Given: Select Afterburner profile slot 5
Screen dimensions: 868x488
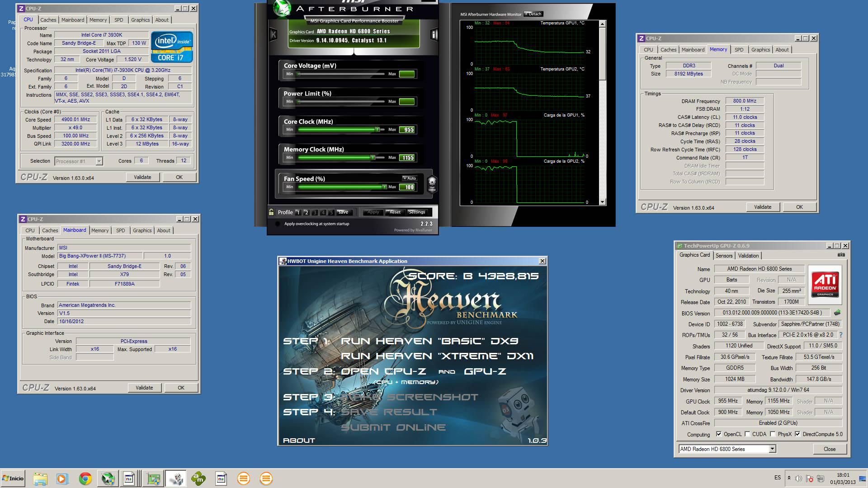Looking at the screenshot, I should [331, 212].
